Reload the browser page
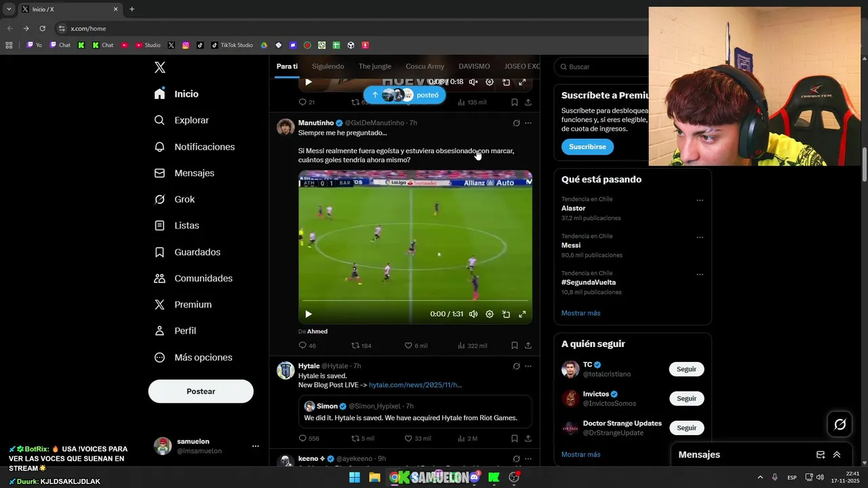 pyautogui.click(x=42, y=28)
